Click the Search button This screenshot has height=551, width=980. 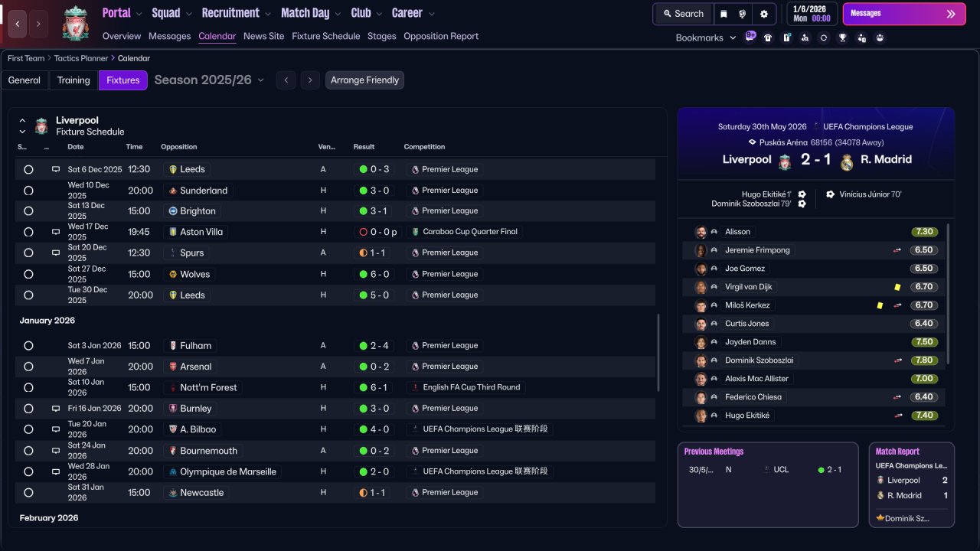tap(683, 14)
